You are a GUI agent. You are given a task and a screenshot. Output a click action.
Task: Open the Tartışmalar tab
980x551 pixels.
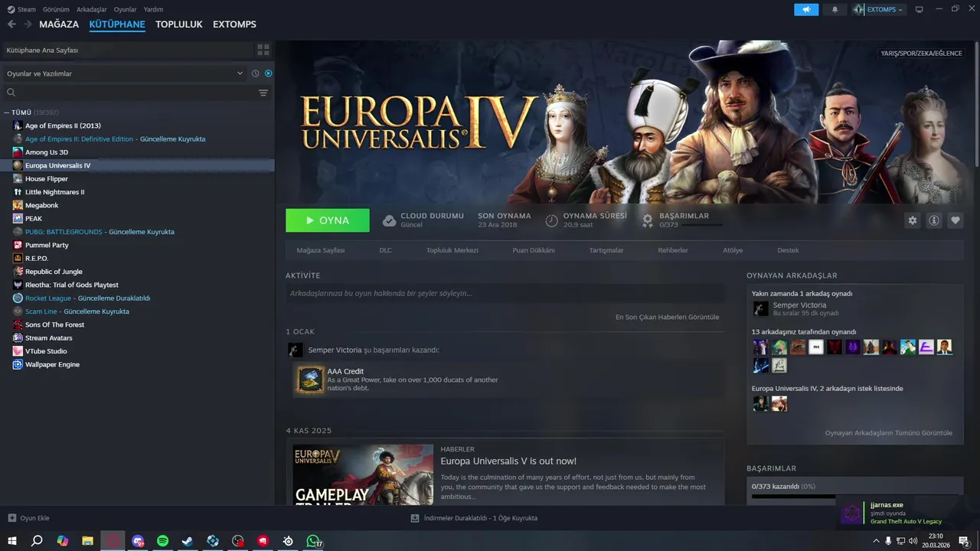tap(606, 250)
